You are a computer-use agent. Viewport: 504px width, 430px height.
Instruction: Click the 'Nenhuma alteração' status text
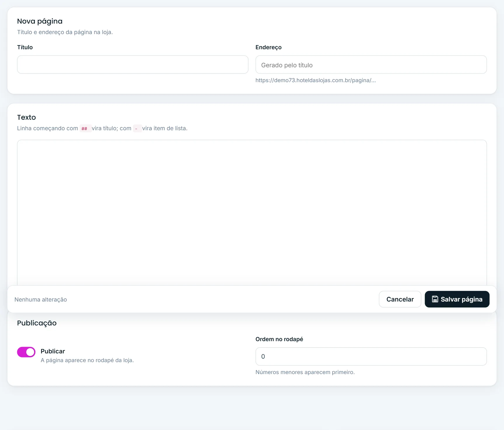tap(41, 299)
